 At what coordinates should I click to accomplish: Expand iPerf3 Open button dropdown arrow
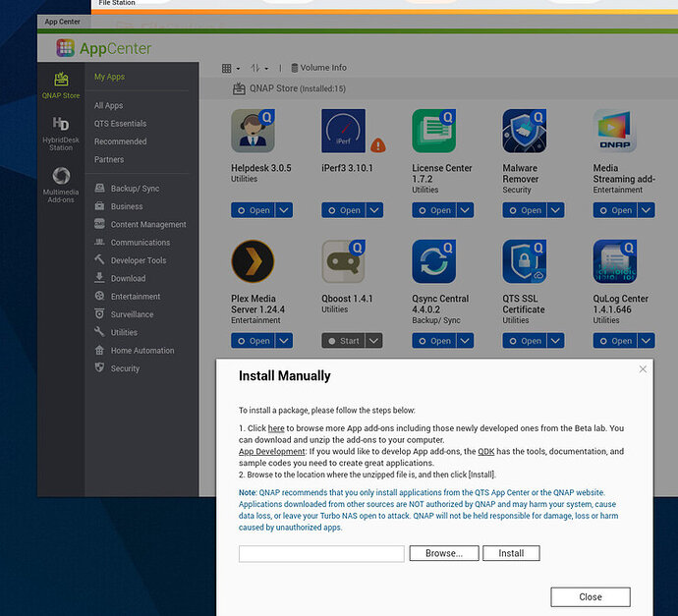click(x=374, y=210)
